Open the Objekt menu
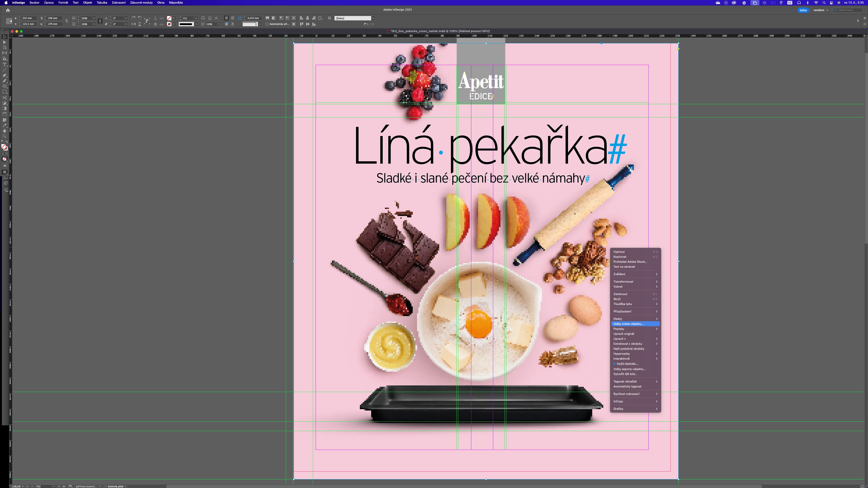 tap(87, 3)
